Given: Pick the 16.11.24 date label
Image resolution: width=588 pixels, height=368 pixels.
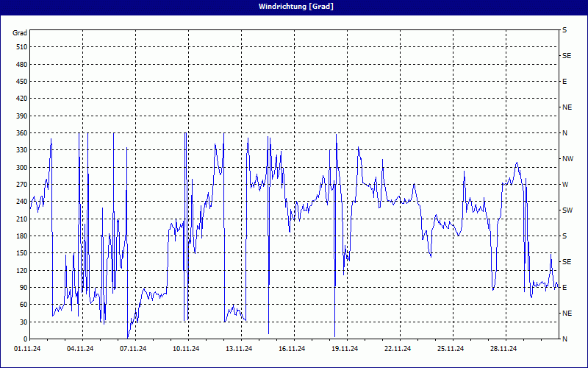Looking at the screenshot, I should pyautogui.click(x=292, y=349).
